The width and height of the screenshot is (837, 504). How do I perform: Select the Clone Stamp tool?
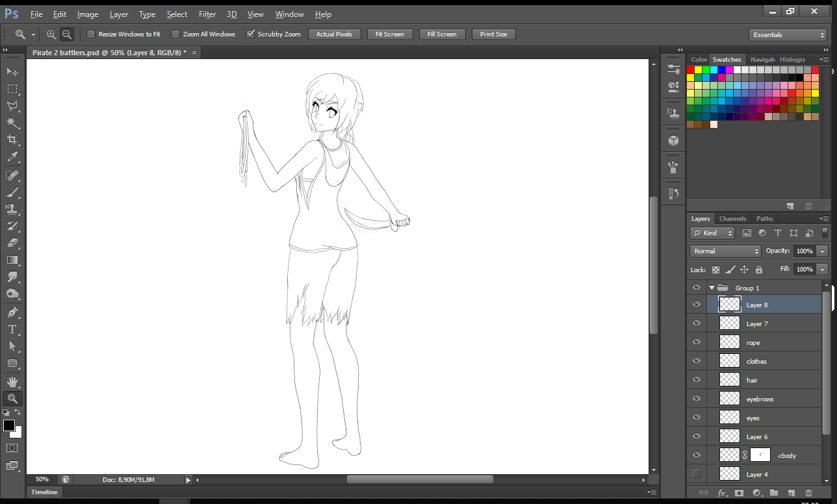click(x=12, y=209)
